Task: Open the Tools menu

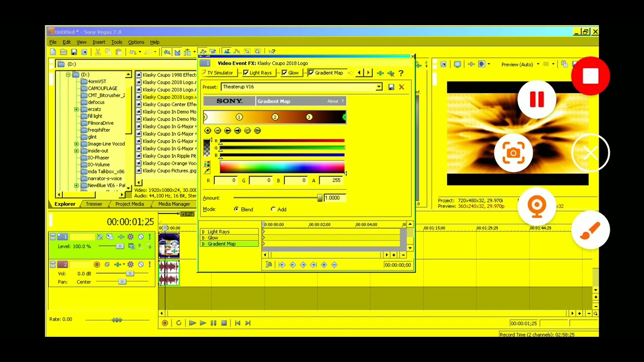Action: (x=117, y=42)
